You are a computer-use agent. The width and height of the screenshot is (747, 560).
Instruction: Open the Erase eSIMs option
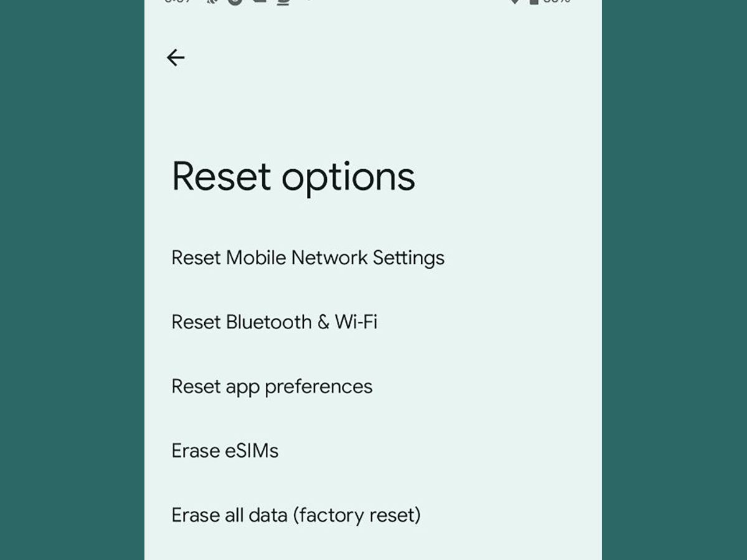(225, 450)
